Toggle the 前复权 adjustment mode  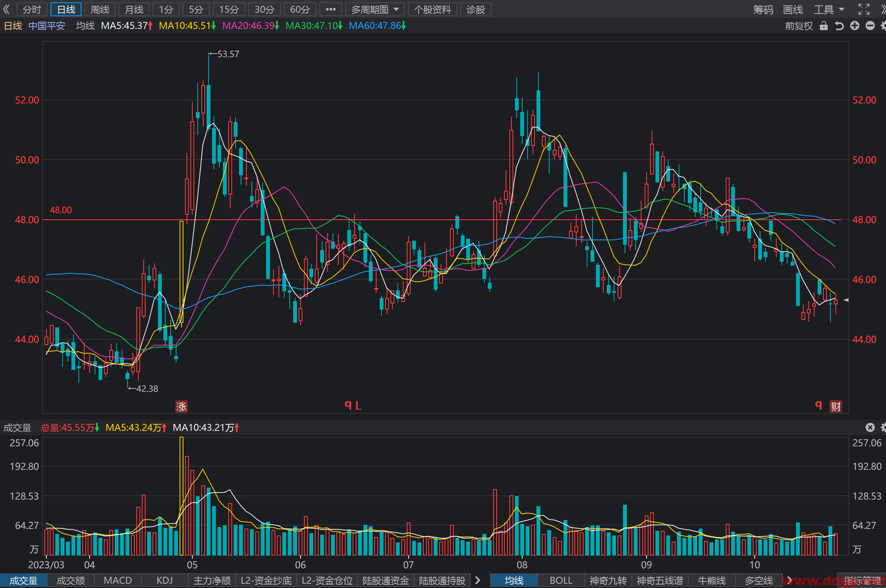pos(799,26)
